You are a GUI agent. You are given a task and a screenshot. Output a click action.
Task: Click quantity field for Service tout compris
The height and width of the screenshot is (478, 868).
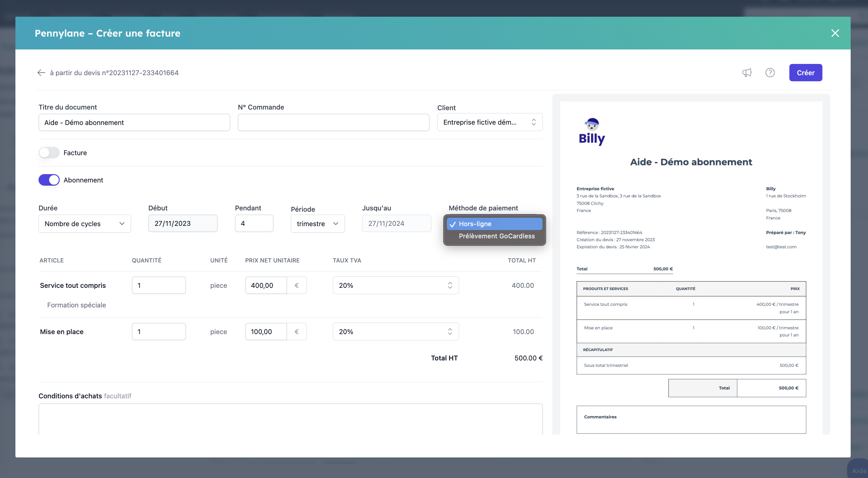coord(159,286)
